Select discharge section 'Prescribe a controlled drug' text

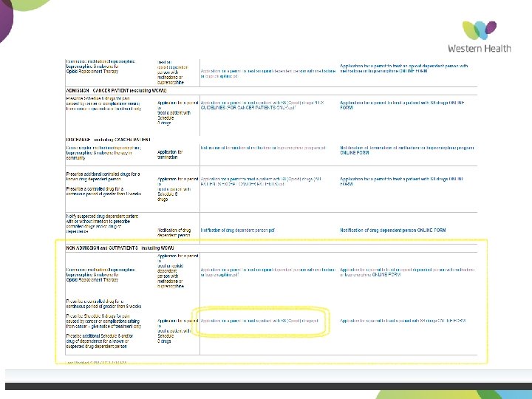(103, 191)
